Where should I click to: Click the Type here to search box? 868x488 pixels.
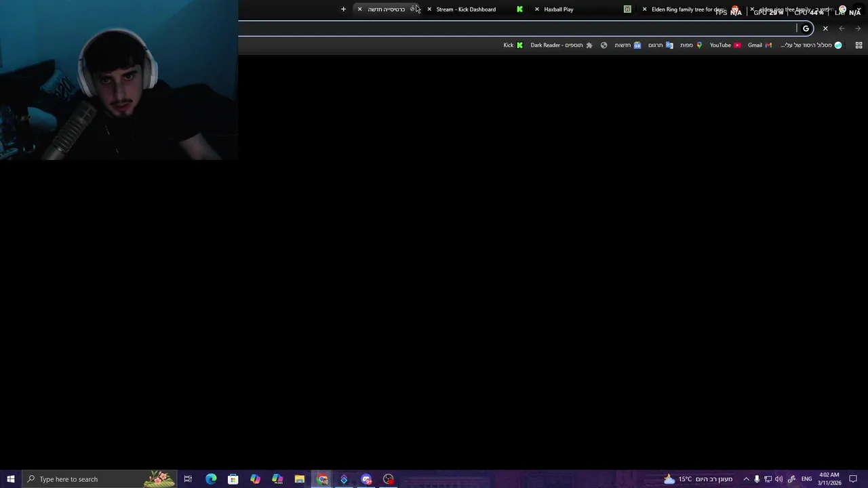[x=99, y=479]
